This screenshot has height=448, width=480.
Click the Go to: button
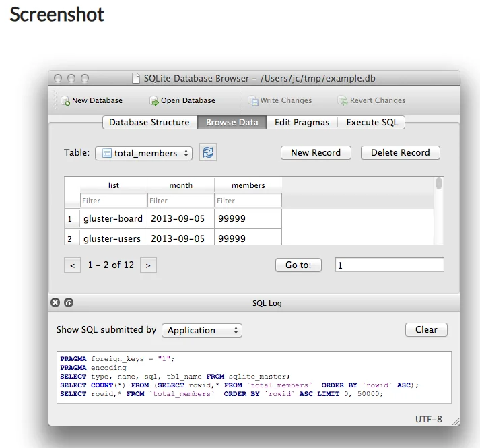(298, 265)
